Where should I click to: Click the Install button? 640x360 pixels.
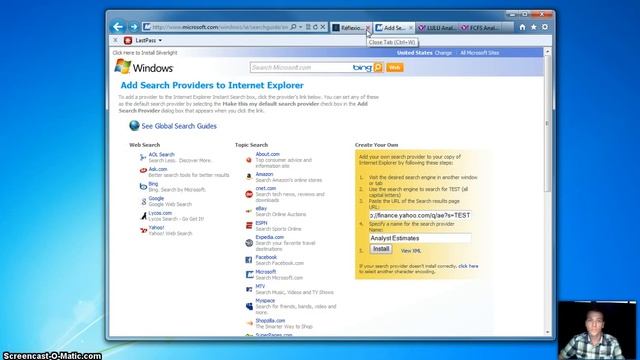pos(381,249)
